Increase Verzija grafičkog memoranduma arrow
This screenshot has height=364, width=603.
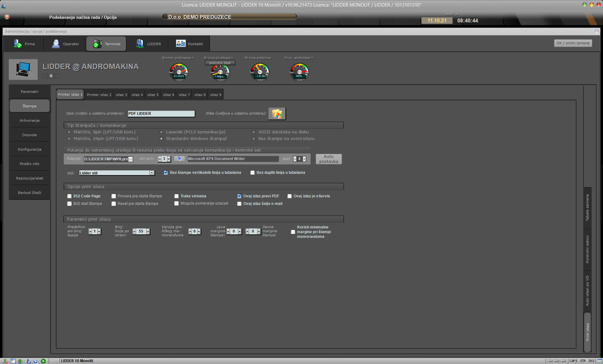point(199,231)
